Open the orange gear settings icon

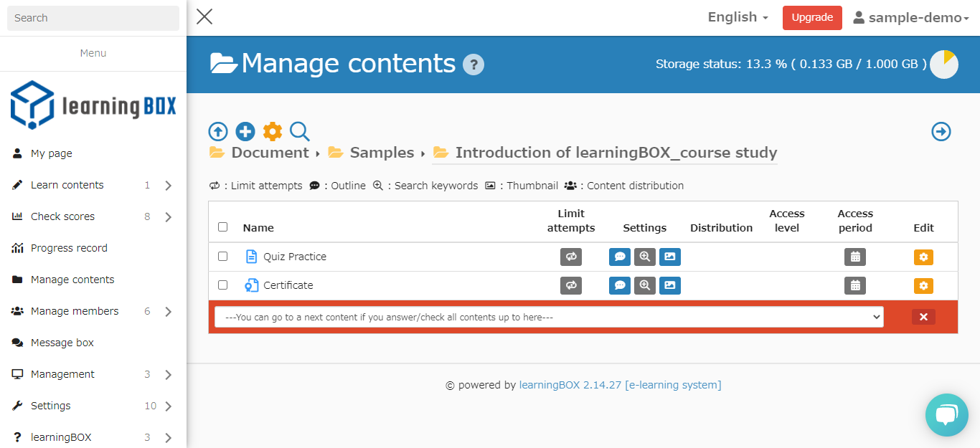(273, 131)
